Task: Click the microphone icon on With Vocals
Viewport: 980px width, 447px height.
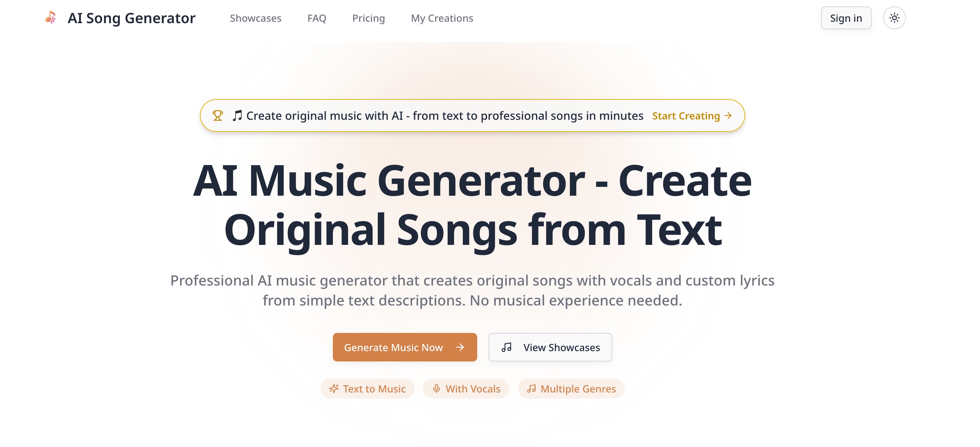Action: 436,389
